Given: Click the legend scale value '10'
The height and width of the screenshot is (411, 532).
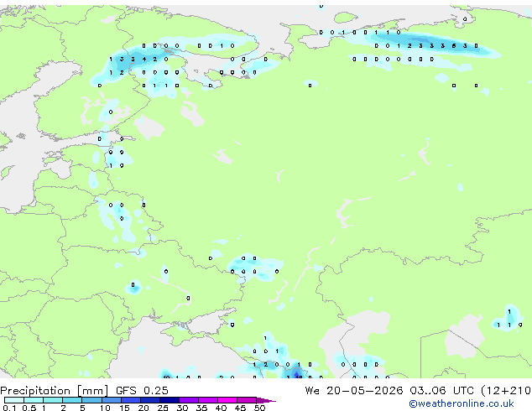Looking at the screenshot, I should click(105, 408).
